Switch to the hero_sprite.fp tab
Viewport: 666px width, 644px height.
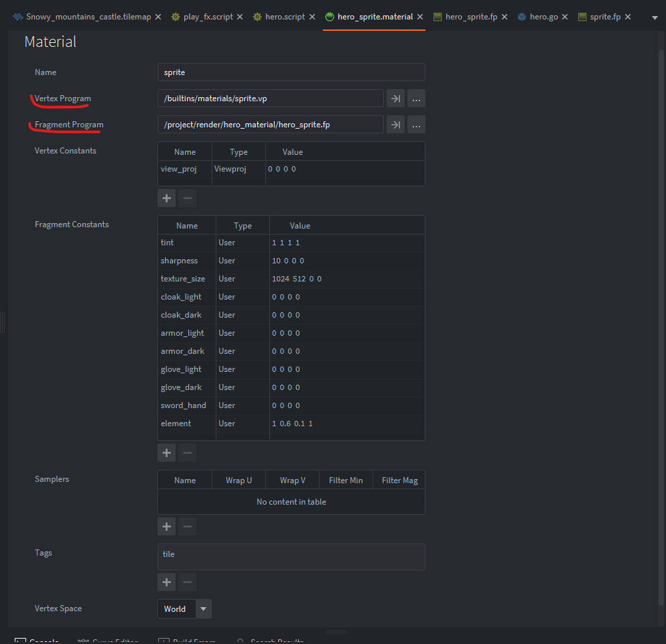471,17
